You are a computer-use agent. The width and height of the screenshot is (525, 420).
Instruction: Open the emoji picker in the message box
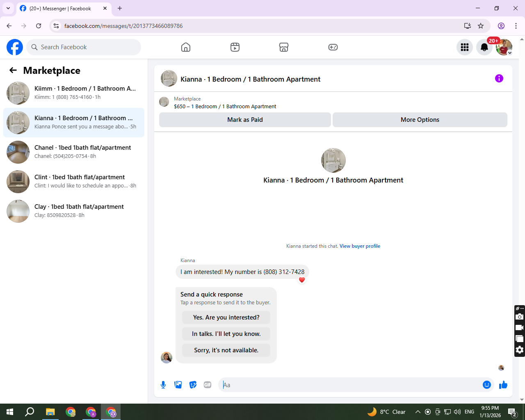(487, 385)
